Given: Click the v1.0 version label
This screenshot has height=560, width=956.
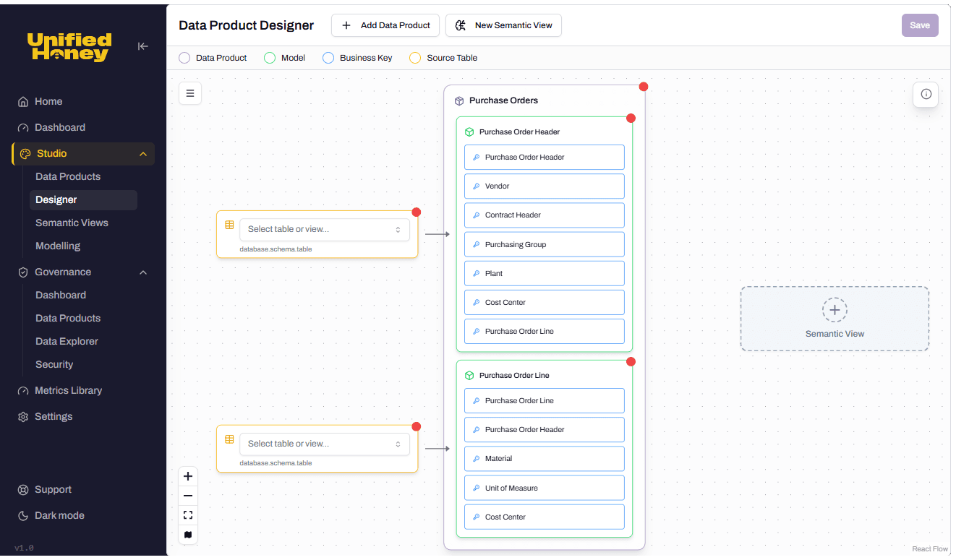Looking at the screenshot, I should [x=24, y=548].
